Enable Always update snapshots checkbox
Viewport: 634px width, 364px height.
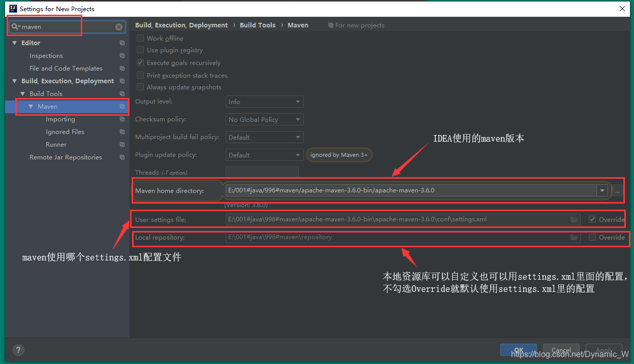(140, 87)
